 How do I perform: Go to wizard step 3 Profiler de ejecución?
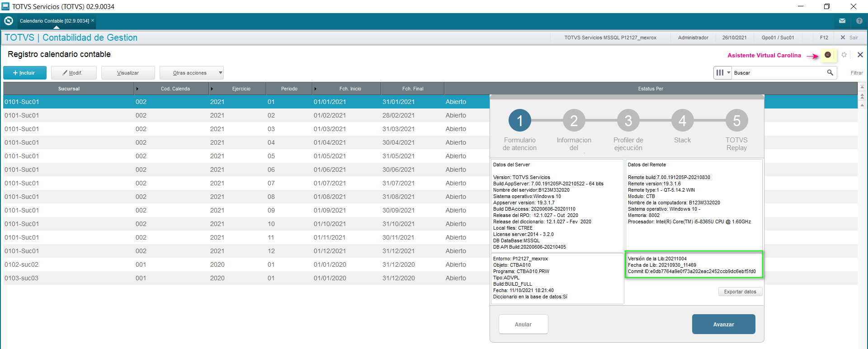(628, 121)
